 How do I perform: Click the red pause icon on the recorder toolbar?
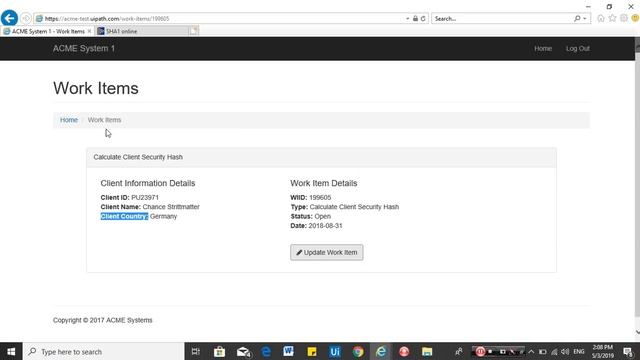coord(480,351)
